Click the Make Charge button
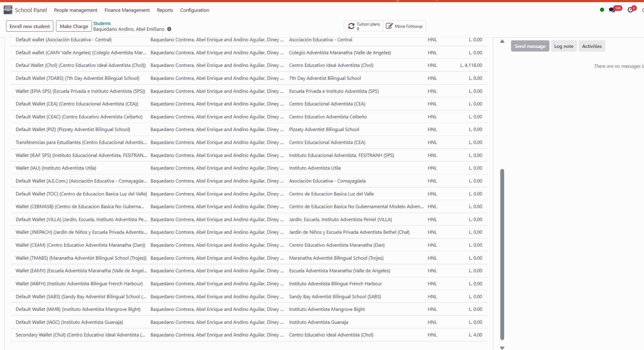The height and width of the screenshot is (350, 644). 74,26
